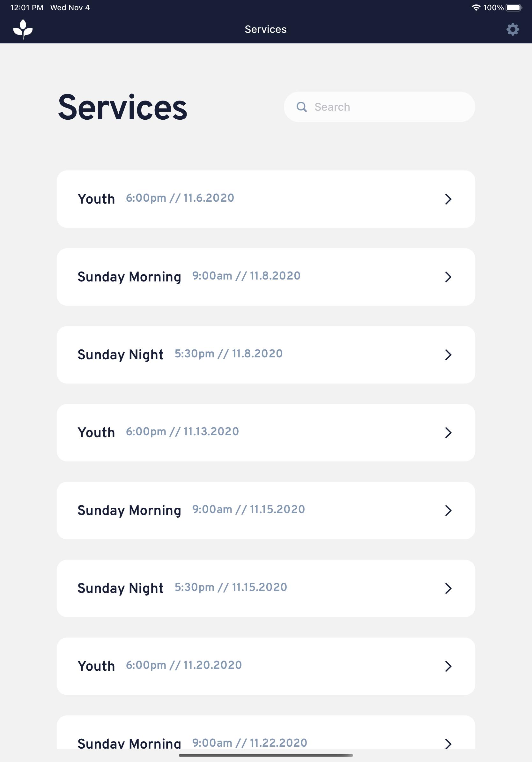
Task: Tap the home indicator bar at bottom
Action: [x=266, y=755]
